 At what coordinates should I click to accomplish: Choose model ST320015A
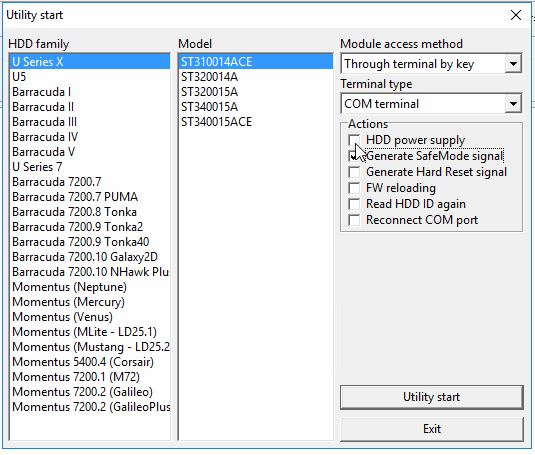pyautogui.click(x=256, y=92)
